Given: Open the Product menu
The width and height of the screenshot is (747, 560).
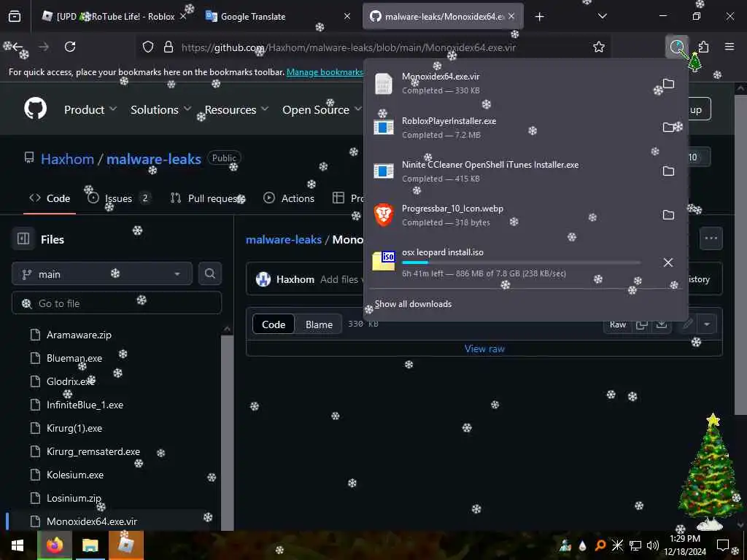Looking at the screenshot, I should [x=90, y=109].
